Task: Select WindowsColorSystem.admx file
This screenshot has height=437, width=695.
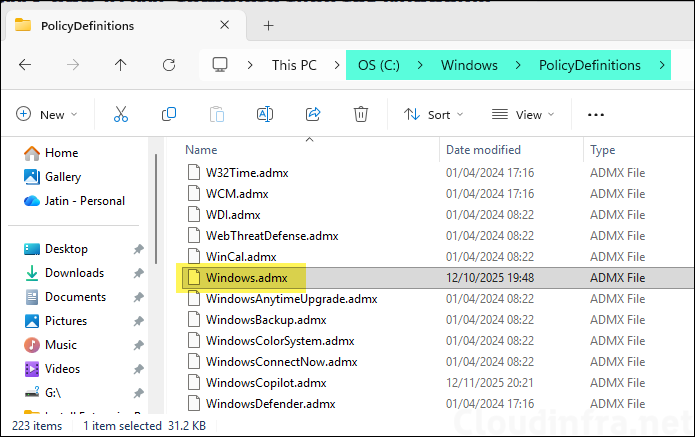Action: 280,341
